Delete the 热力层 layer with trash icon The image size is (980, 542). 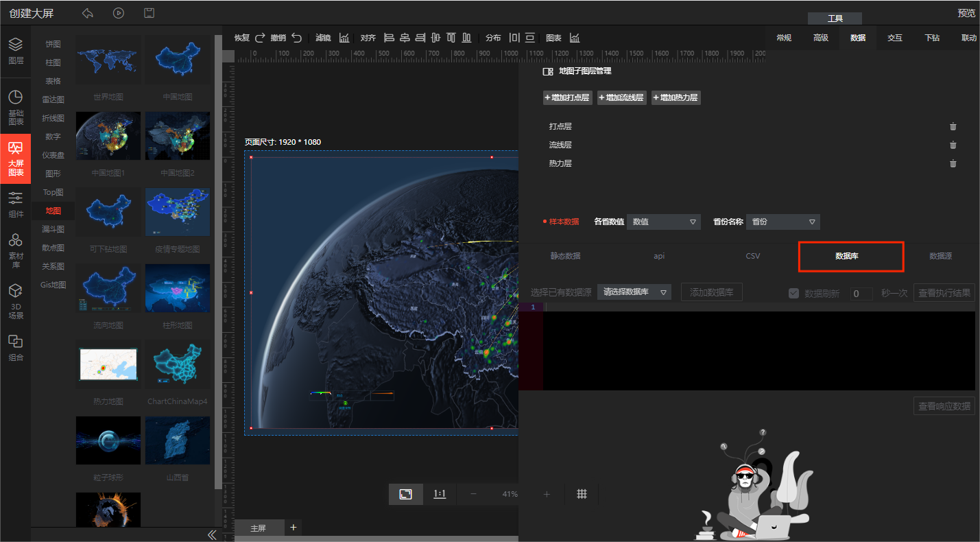tap(953, 163)
